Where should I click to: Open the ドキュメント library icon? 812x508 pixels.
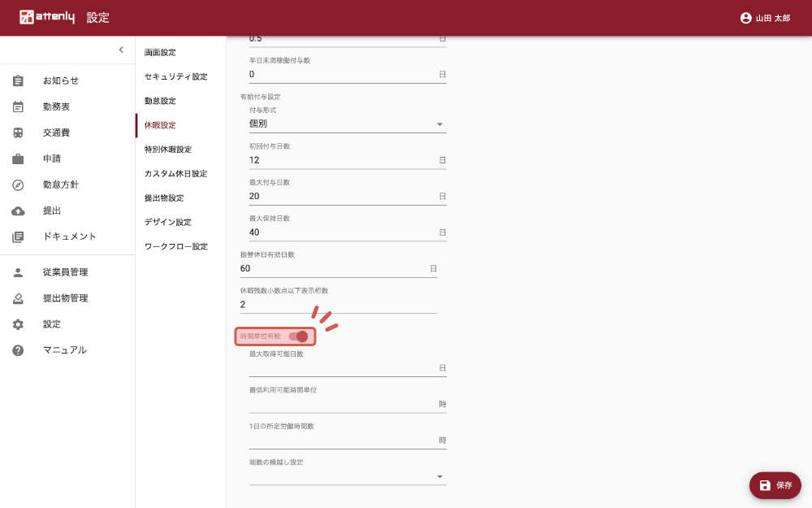coord(18,237)
